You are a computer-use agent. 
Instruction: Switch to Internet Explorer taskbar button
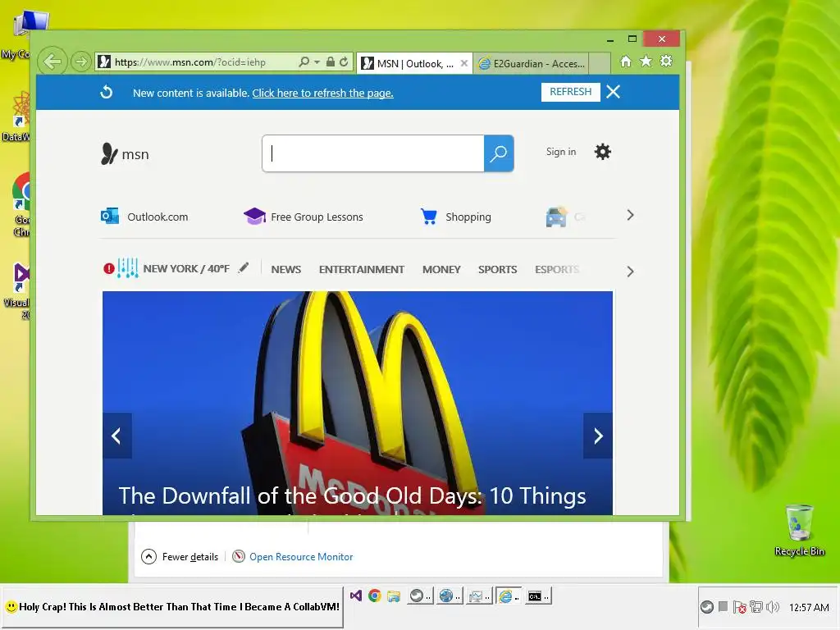509,596
